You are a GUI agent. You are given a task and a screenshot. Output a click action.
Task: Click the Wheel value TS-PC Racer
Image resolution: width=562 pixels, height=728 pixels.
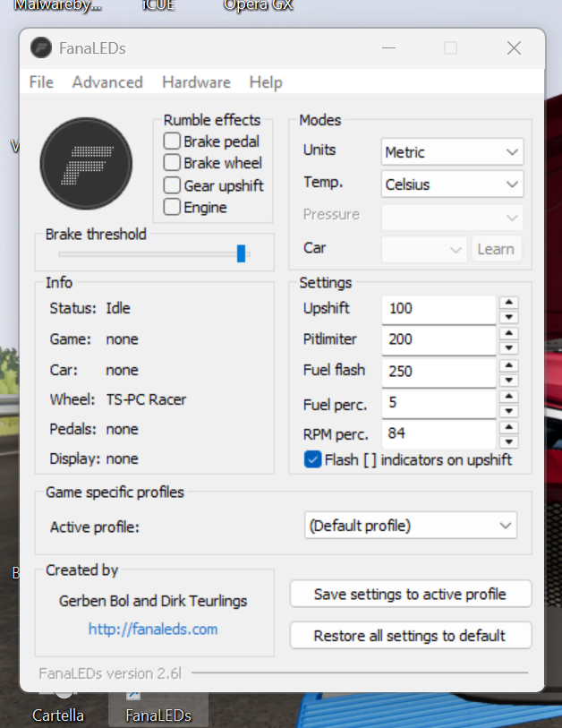click(x=146, y=399)
